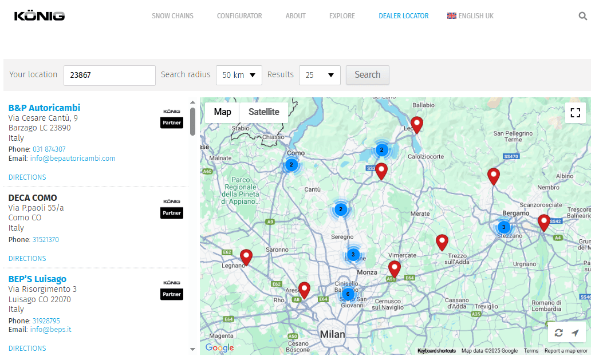Image resolution: width=595 pixels, height=364 pixels.
Task: Use my current location arrow icon
Action: click(x=576, y=333)
